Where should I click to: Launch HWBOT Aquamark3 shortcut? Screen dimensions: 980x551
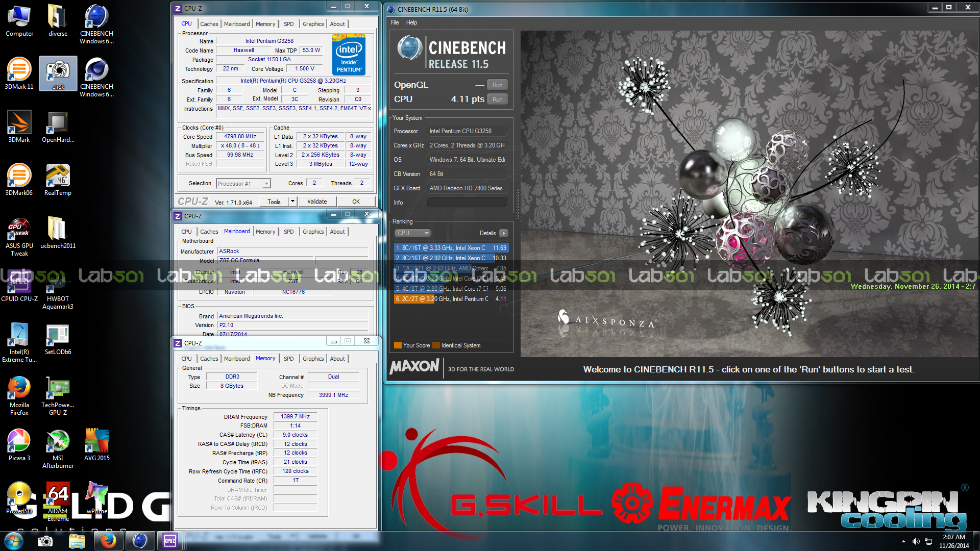click(58, 290)
